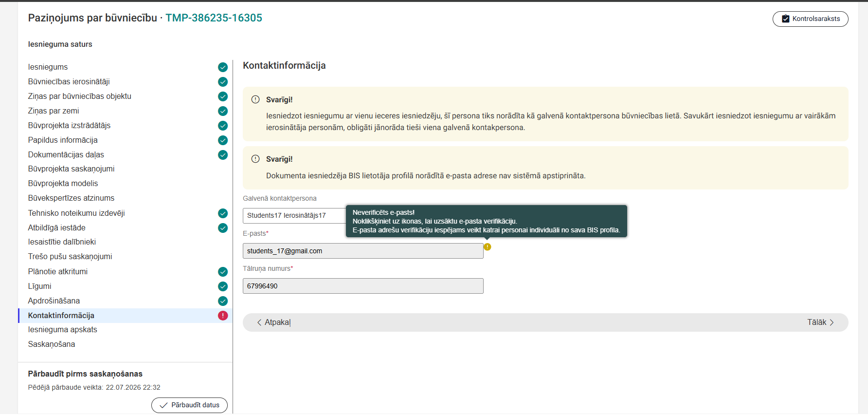Screen dimensions: 868x416
Task: Click the red error icon beside Kontaktinformācija
Action: tap(223, 316)
